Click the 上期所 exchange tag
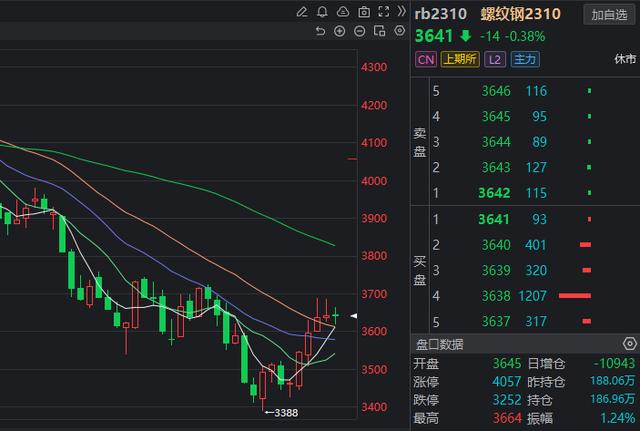640x431 pixels. coord(459,60)
